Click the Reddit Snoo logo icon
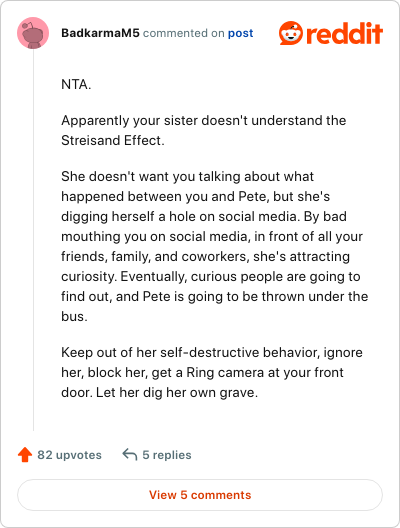 click(x=291, y=33)
